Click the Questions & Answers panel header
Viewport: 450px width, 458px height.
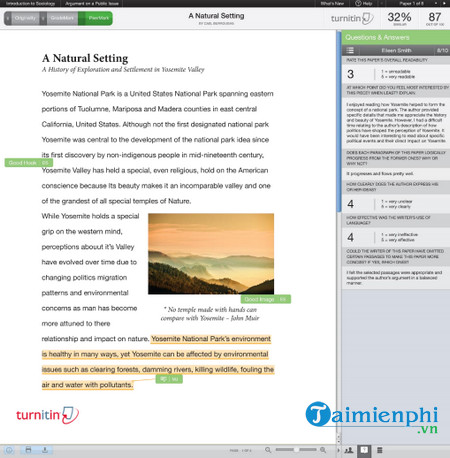point(395,37)
